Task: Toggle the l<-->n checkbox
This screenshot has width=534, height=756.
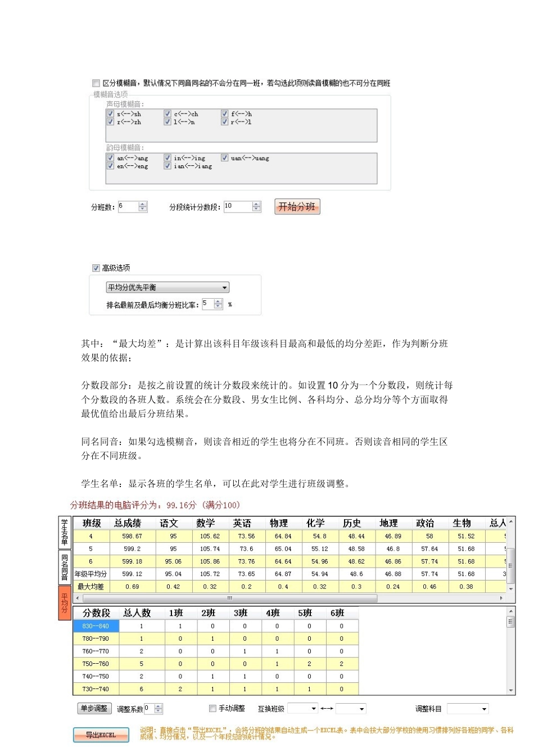Action: 168,121
